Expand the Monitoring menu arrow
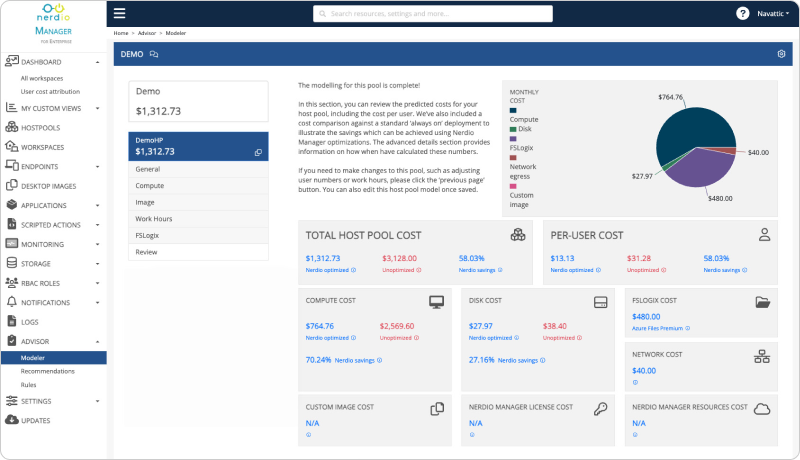This screenshot has width=800, height=460. pyautogui.click(x=97, y=244)
